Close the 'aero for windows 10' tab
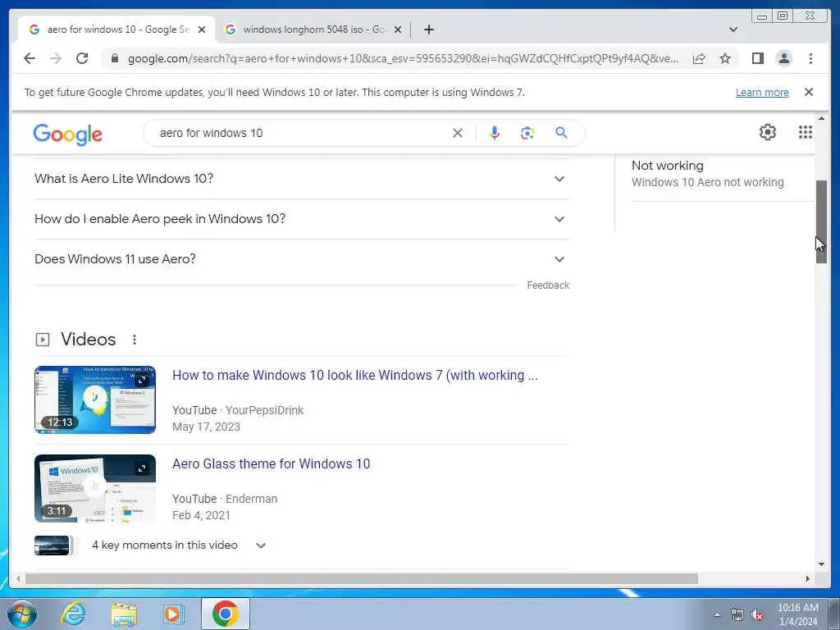 click(202, 30)
